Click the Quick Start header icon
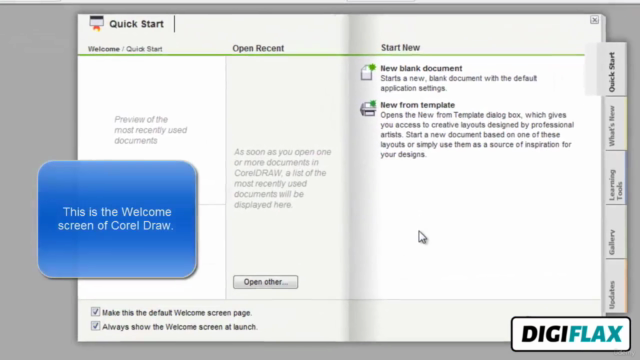640x360 pixels. pos(97,23)
